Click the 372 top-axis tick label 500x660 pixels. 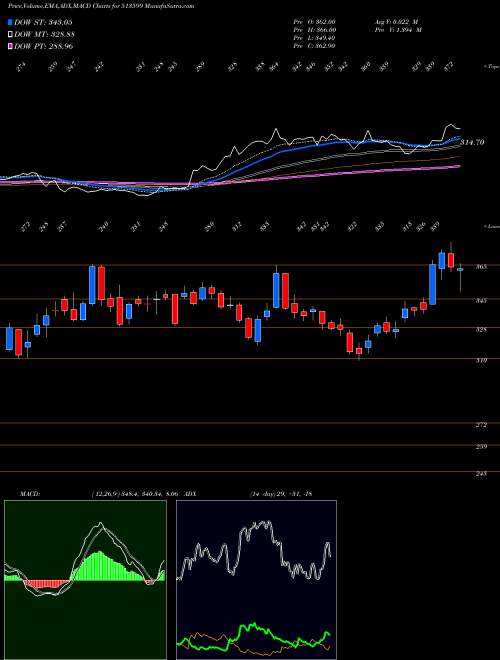(x=449, y=66)
